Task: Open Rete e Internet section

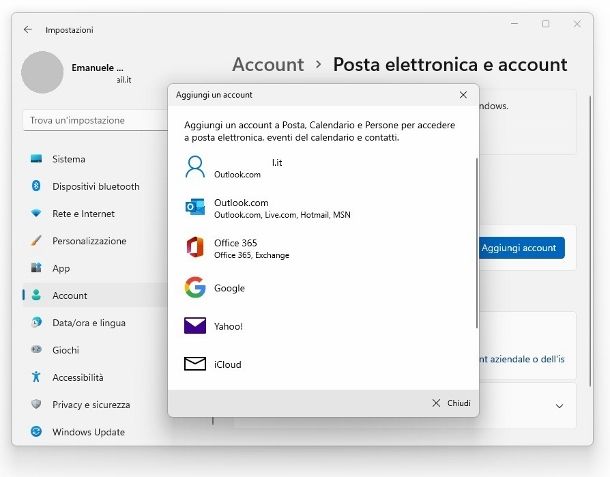Action: (83, 214)
